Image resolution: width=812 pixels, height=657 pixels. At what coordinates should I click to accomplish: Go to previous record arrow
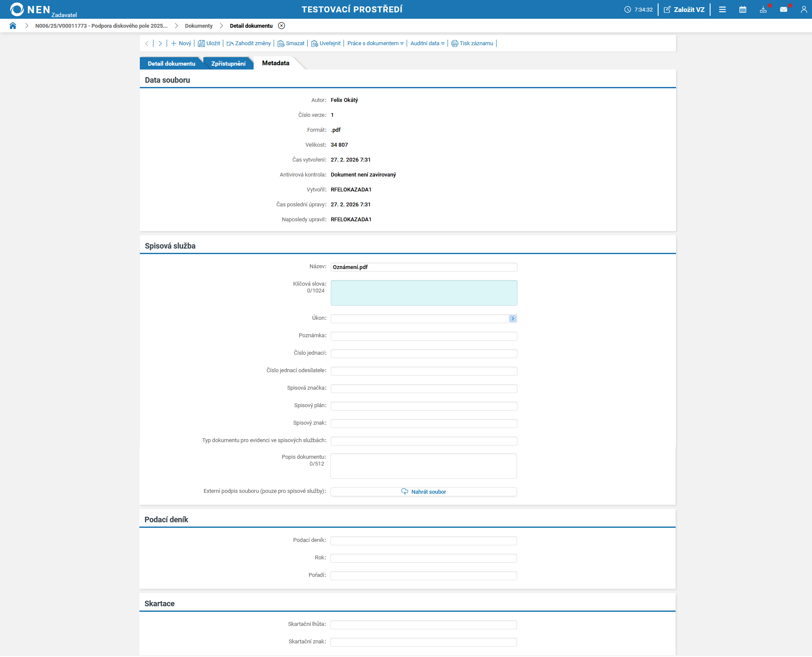pyautogui.click(x=147, y=43)
